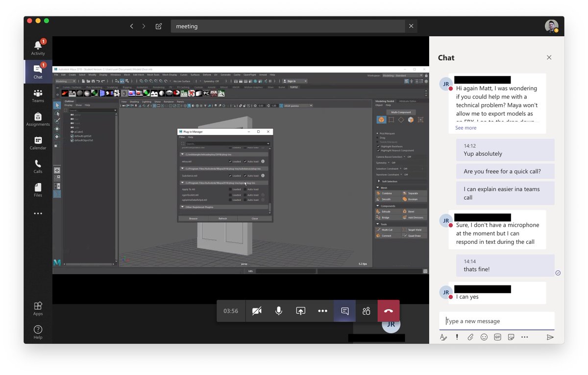This screenshot has height=375, width=588.
Task: Open Calls in the Teams sidebar
Action: [x=38, y=166]
